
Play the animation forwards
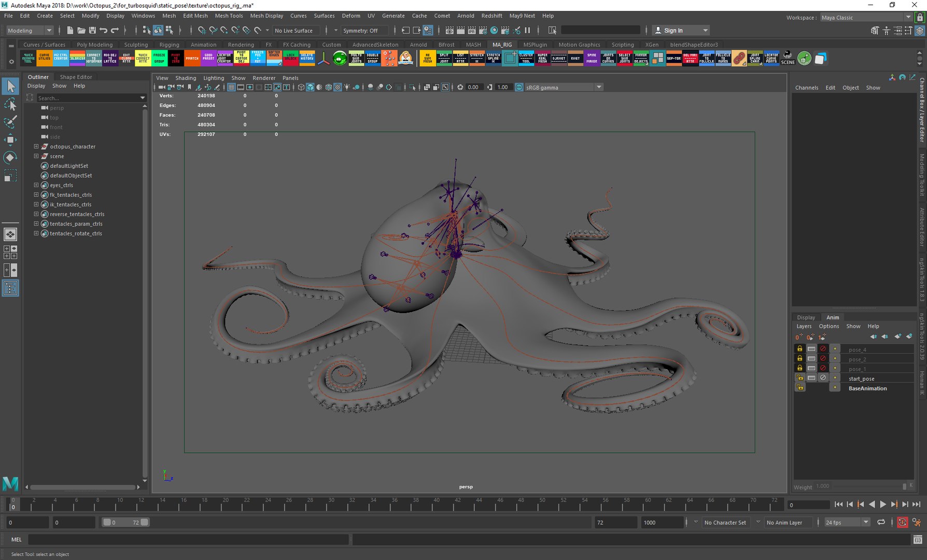click(883, 505)
